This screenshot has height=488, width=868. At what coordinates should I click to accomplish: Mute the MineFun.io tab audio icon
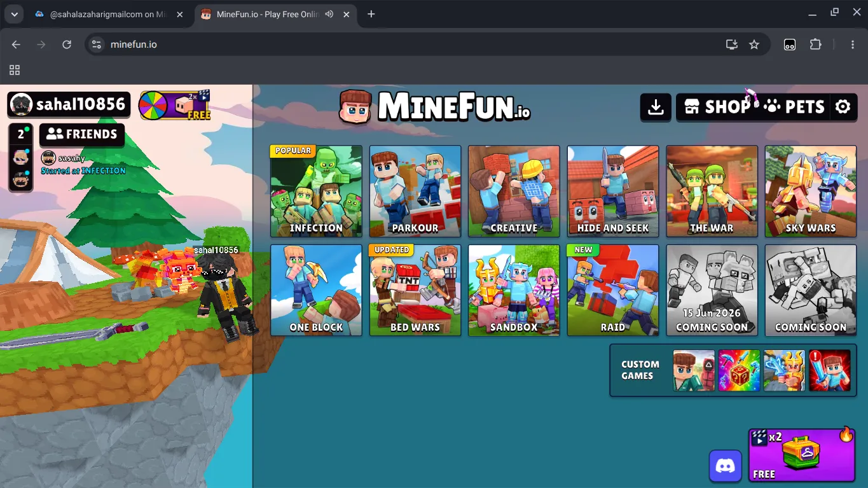tap(329, 14)
